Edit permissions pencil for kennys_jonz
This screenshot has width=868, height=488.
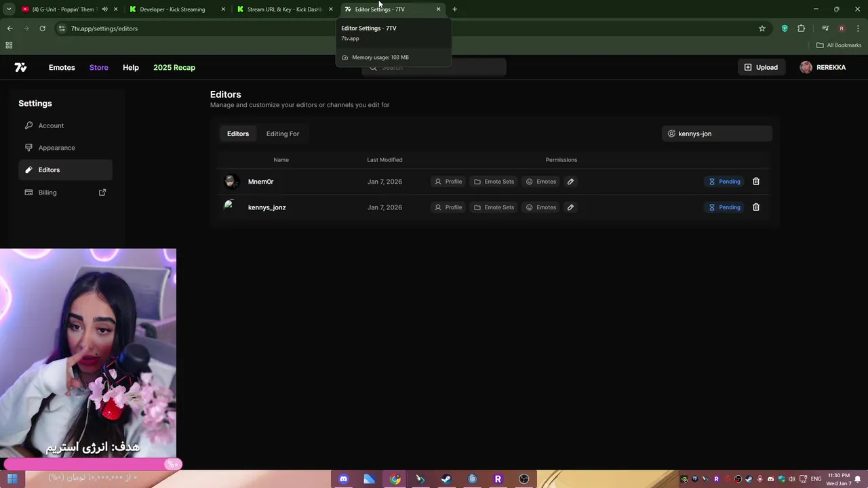point(570,207)
